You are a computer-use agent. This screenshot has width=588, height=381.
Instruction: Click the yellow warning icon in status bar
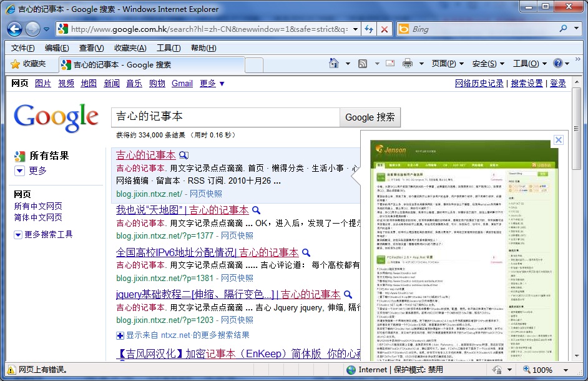[x=11, y=370]
